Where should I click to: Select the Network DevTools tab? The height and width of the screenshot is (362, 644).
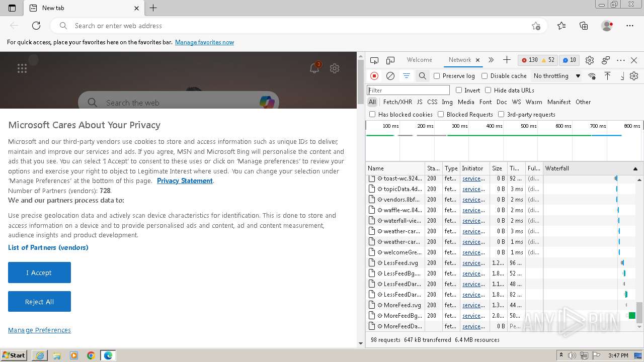(x=460, y=60)
